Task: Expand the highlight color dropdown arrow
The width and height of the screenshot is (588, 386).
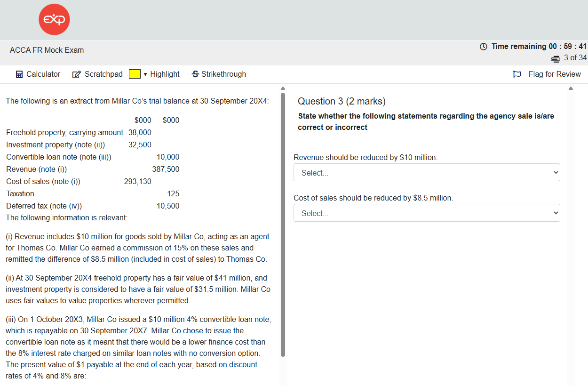Action: [x=145, y=74]
